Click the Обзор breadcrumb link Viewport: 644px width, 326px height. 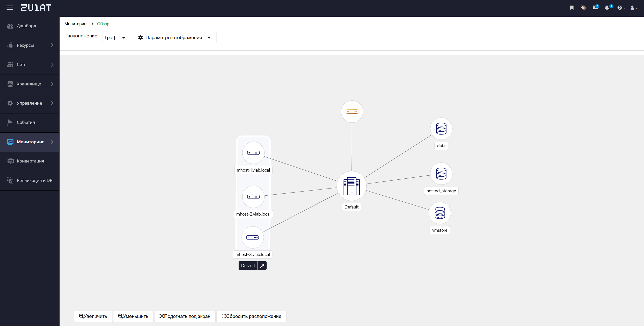pyautogui.click(x=103, y=24)
